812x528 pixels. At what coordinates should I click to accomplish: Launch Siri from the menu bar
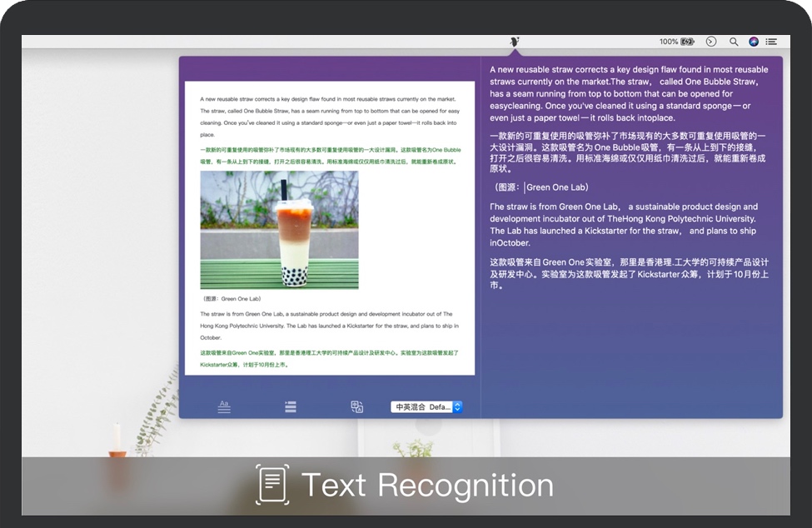[754, 41]
